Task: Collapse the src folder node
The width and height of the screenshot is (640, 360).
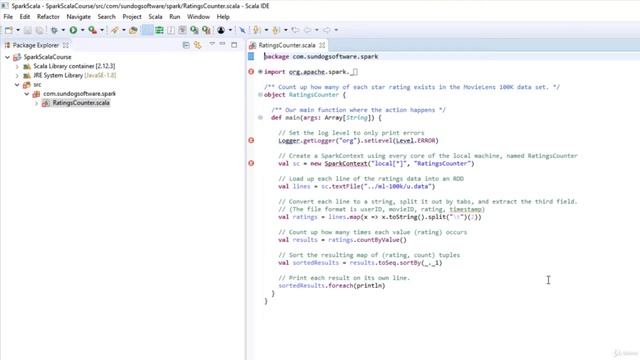Action: point(17,84)
